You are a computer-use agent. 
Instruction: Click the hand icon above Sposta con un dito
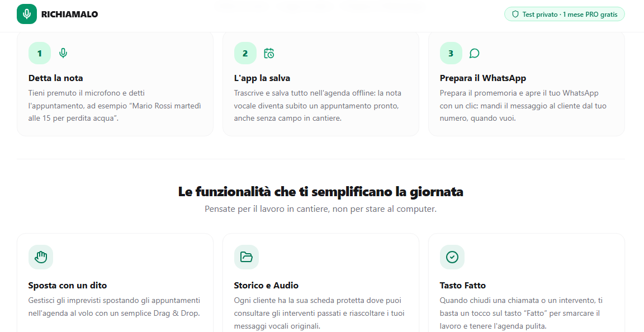[41, 257]
